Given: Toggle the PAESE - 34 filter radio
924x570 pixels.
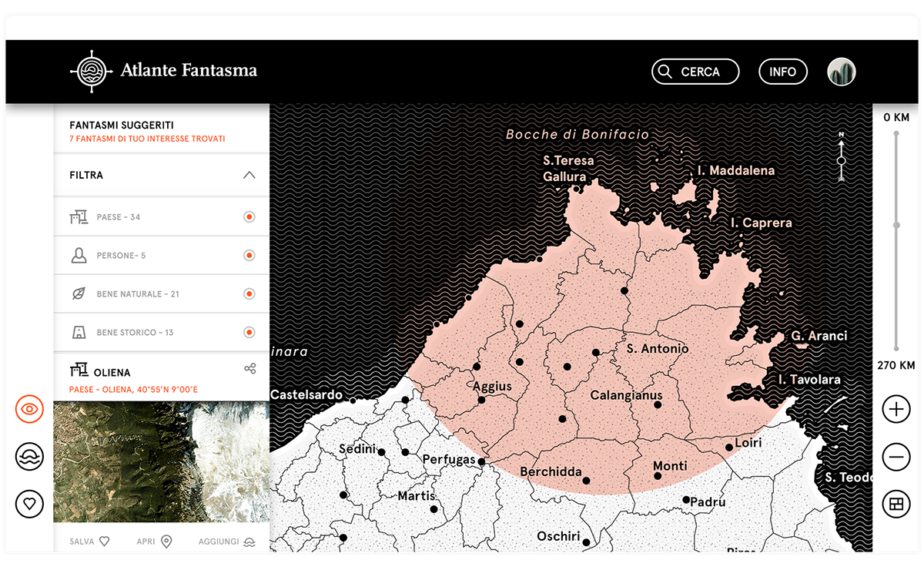Looking at the screenshot, I should click(249, 217).
